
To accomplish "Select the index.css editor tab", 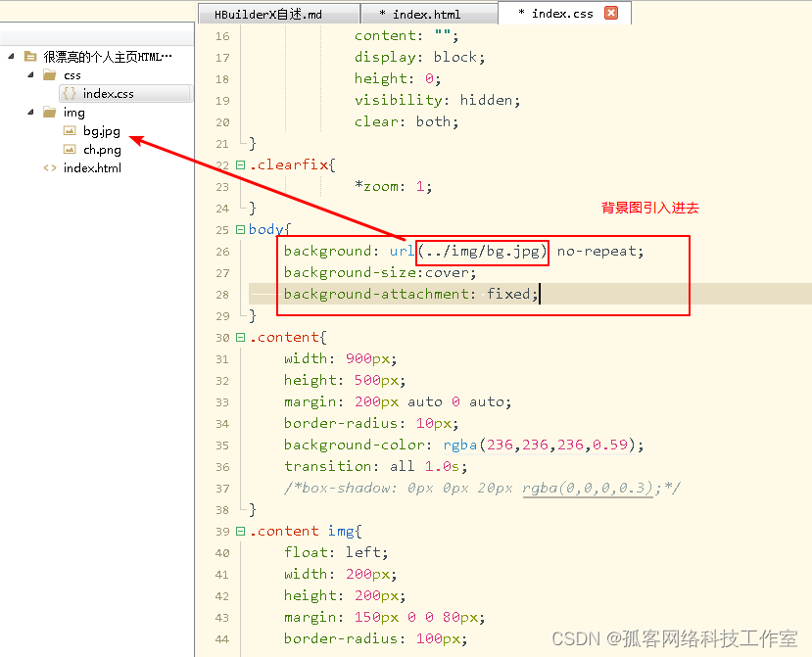I will 562,14.
